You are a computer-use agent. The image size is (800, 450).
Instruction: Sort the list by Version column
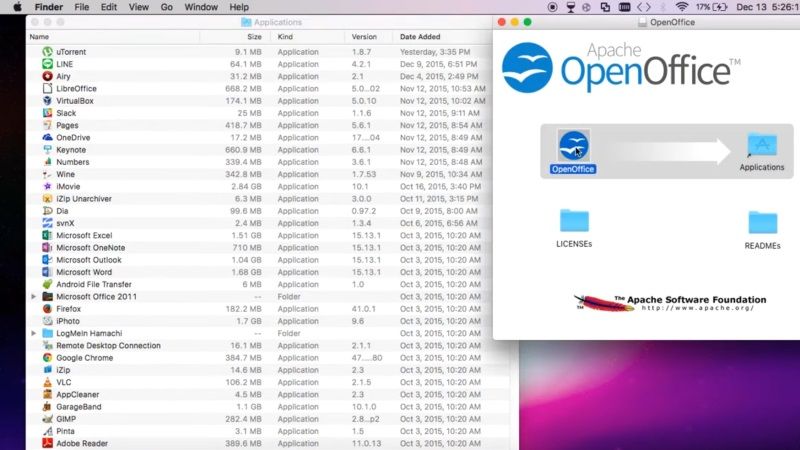coord(369,37)
